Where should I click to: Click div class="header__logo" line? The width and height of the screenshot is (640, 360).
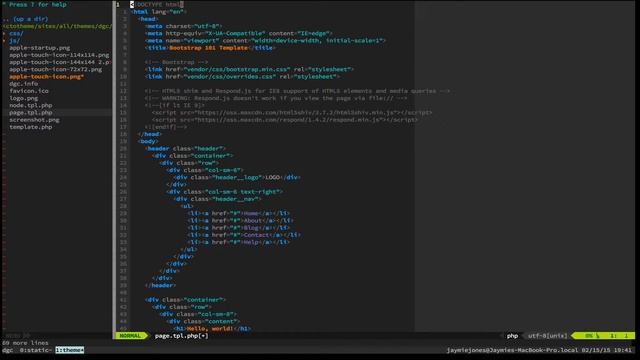(238, 177)
